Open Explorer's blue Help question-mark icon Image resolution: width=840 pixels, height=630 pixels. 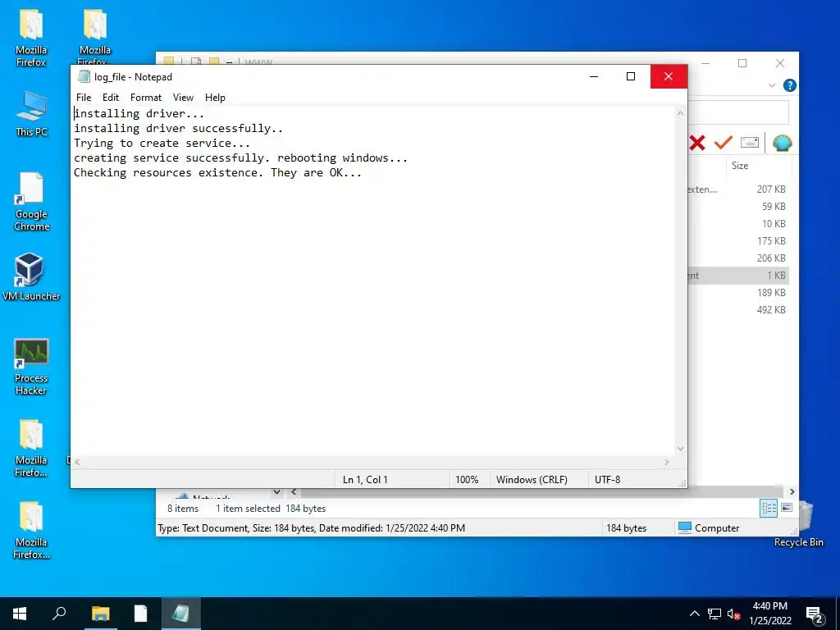(789, 85)
